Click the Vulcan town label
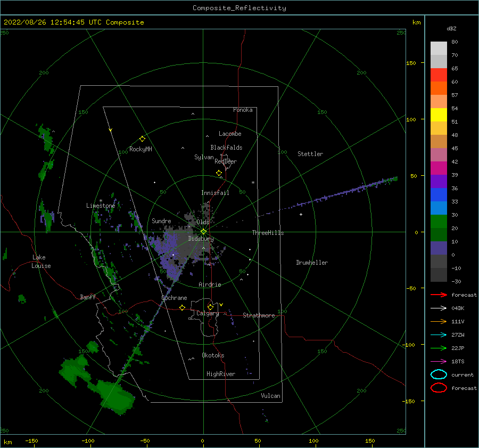This screenshot has height=448, width=479. click(271, 396)
